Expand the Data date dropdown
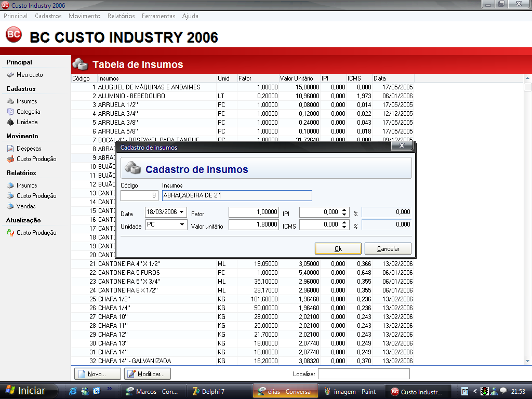This screenshot has width=532, height=399. pos(182,212)
